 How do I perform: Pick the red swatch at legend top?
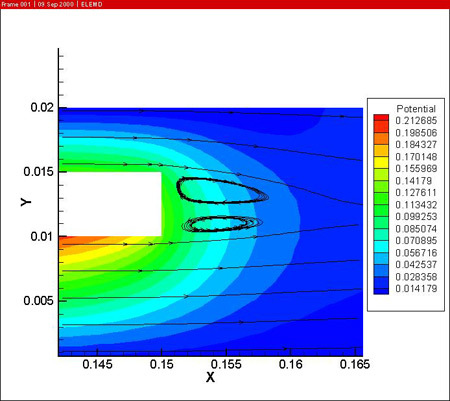381,118
